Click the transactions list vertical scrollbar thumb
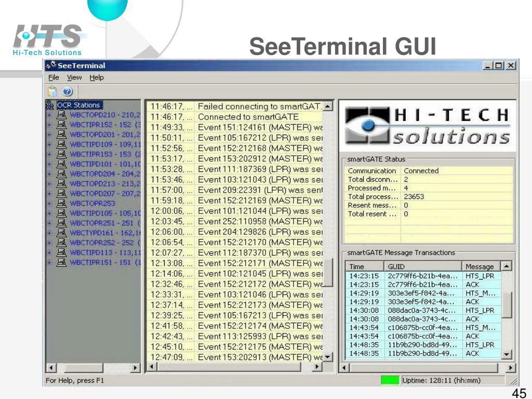The image size is (532, 399). point(506,304)
